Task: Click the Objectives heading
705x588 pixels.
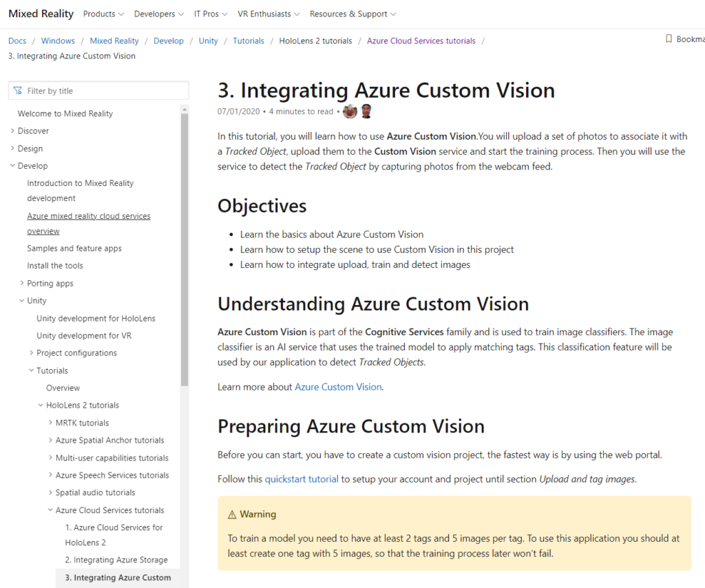Action: [262, 206]
